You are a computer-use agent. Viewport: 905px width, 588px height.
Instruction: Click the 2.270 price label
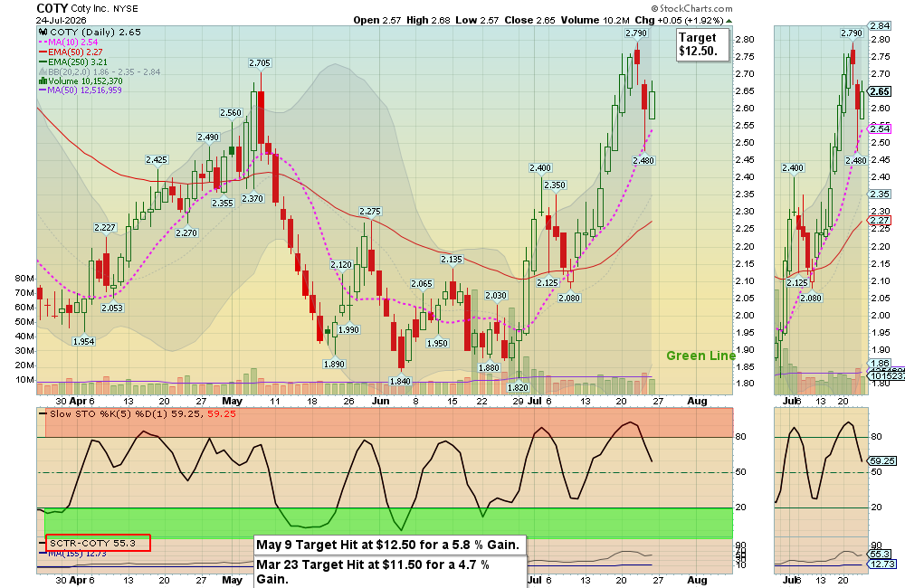(x=186, y=233)
